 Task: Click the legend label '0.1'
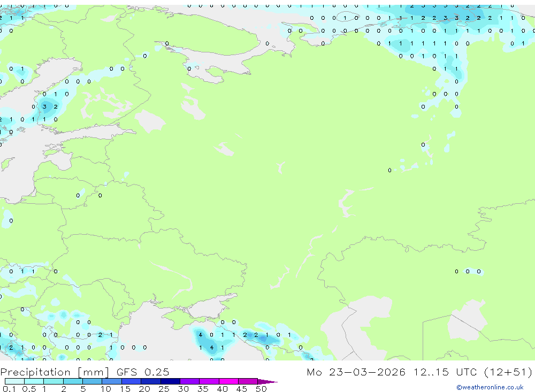point(9,389)
